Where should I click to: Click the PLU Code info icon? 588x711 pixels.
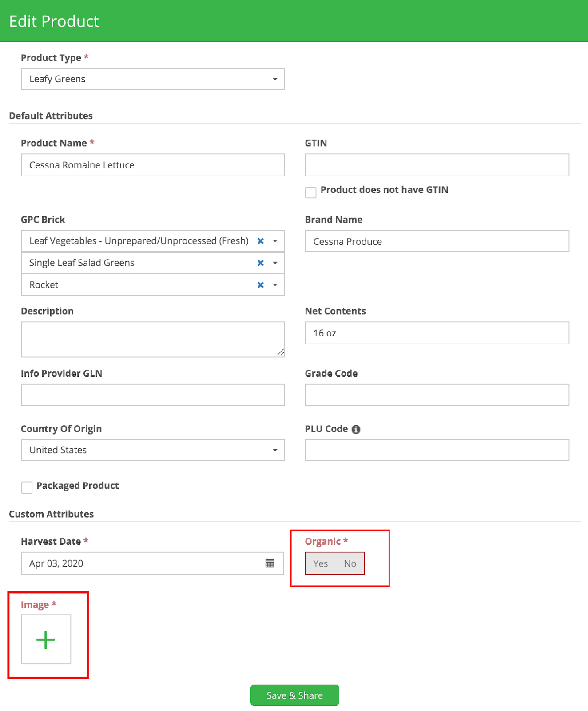click(x=356, y=429)
